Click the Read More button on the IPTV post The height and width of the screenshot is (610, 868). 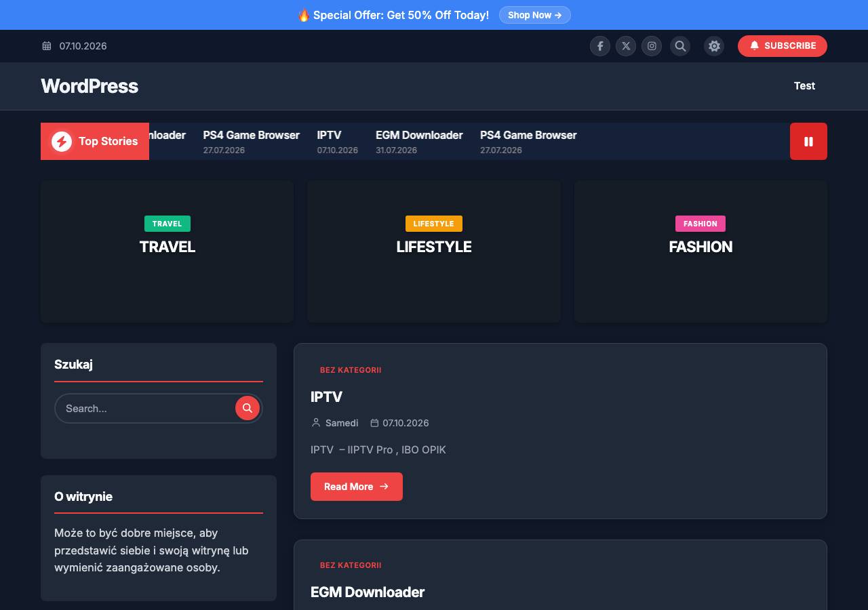[357, 487]
